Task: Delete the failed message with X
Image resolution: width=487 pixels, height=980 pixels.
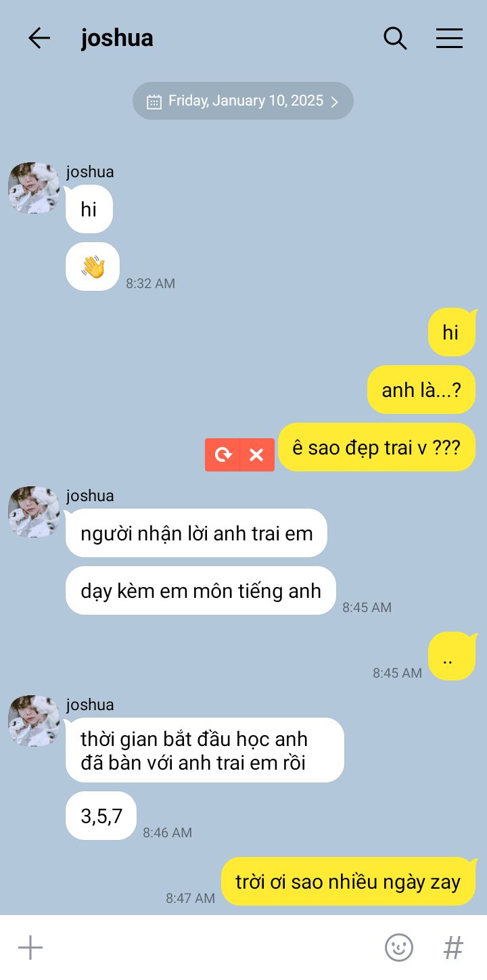Action: pos(257,454)
